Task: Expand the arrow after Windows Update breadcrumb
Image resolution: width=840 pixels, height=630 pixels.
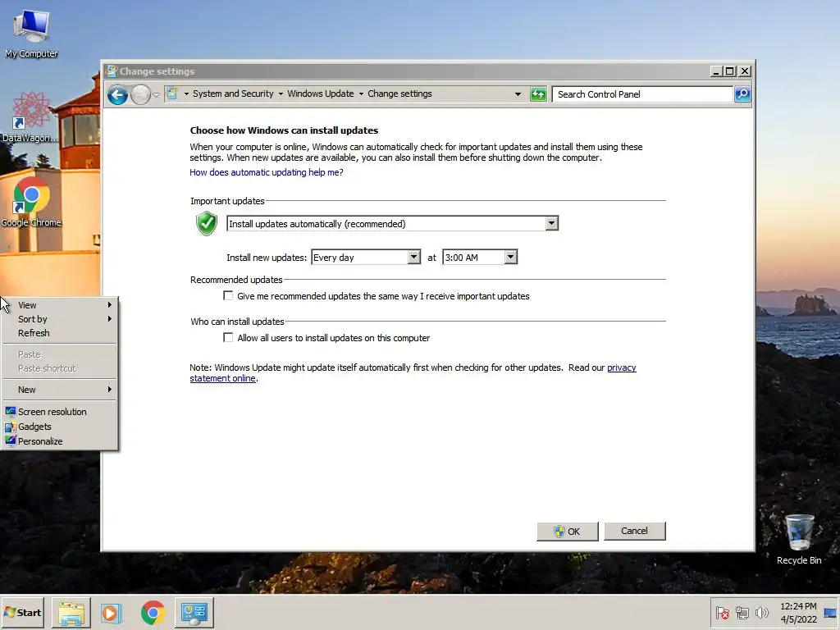Action: tap(361, 94)
